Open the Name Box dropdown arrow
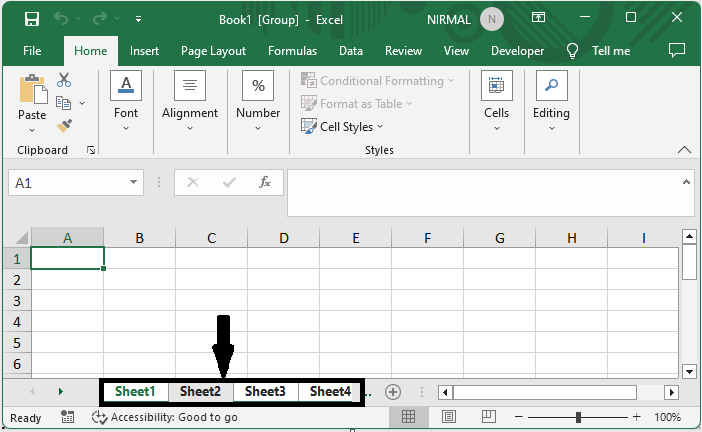 point(133,182)
